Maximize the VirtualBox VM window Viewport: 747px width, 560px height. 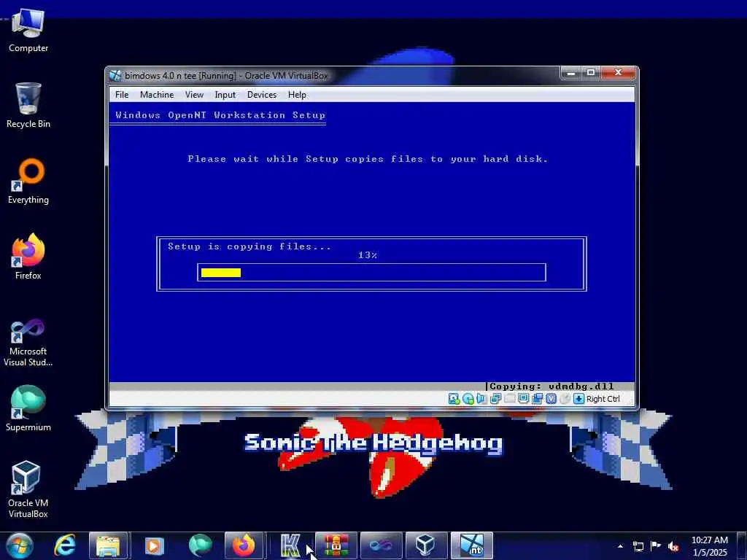(x=591, y=73)
